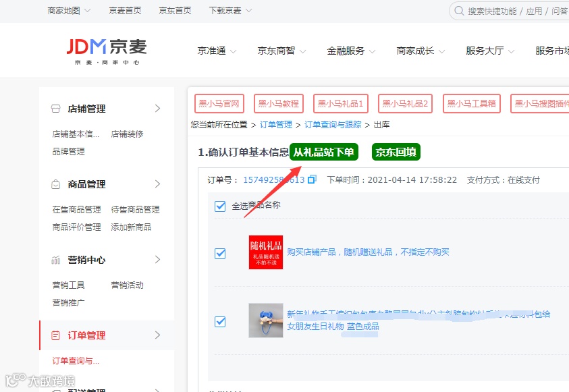Expand the 京准通 menu

click(217, 51)
